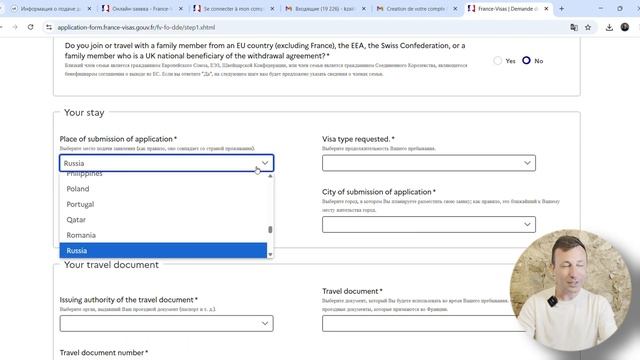Viewport: 640px width, 360px height.
Task: Open the Chrome profile avatar
Action: coord(624,27)
